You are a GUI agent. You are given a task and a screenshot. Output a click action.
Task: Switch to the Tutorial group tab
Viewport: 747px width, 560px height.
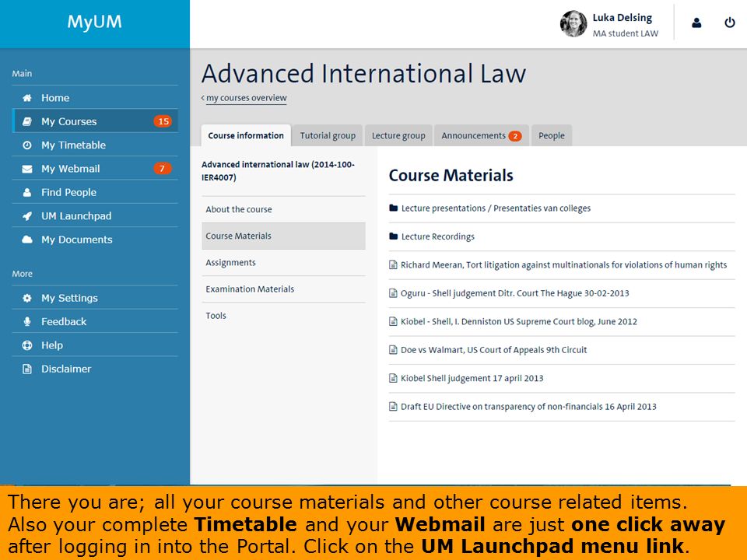tap(328, 135)
